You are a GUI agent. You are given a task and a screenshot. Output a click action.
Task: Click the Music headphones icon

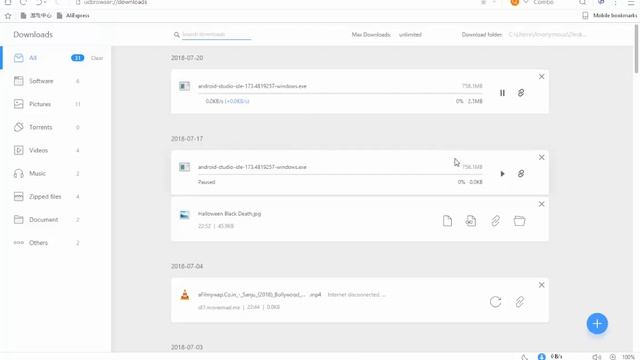(18, 173)
